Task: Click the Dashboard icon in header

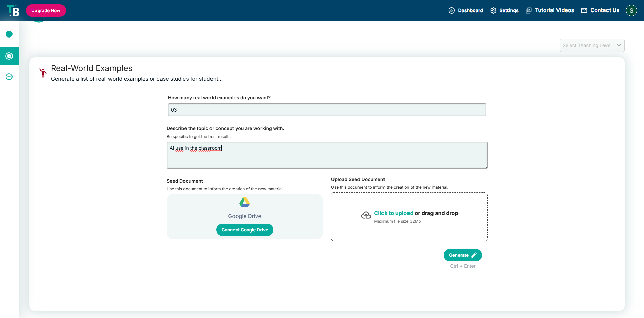Action: point(452,10)
